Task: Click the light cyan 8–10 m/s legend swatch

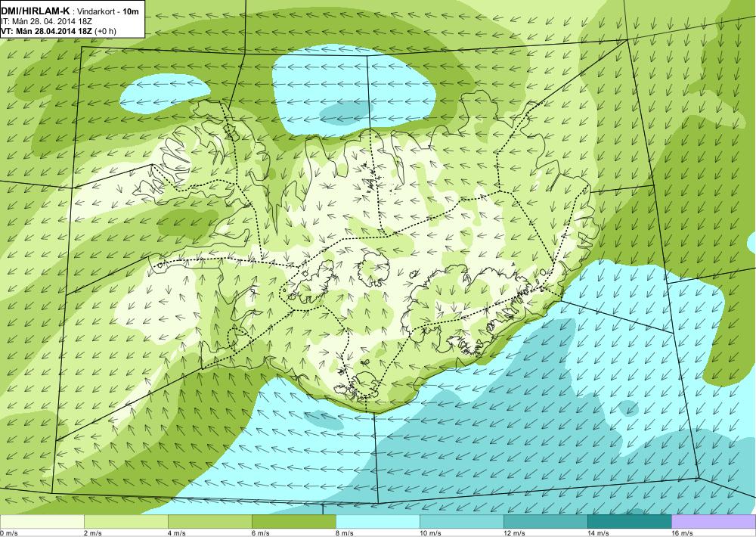Action: (377, 522)
